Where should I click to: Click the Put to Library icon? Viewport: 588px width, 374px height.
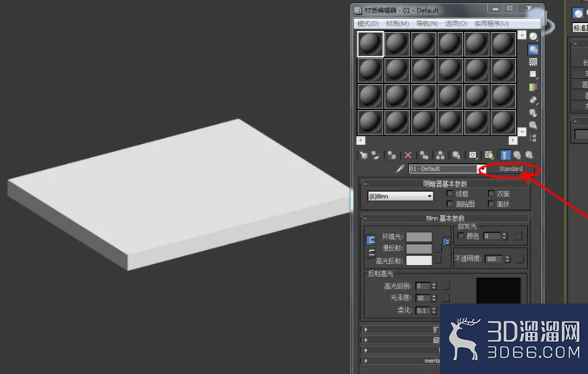point(456,155)
